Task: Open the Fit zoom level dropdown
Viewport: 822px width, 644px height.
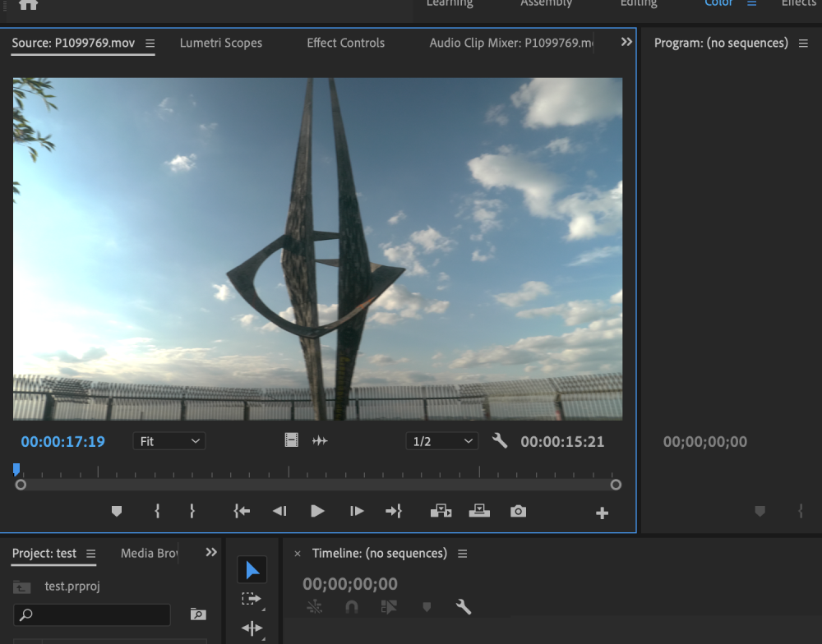Action: click(x=169, y=441)
